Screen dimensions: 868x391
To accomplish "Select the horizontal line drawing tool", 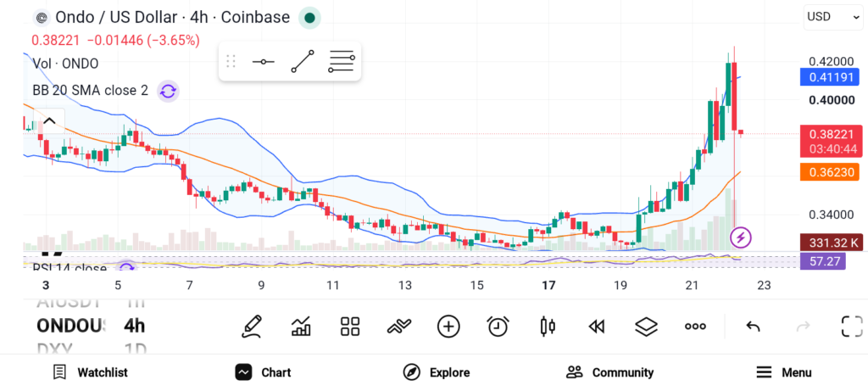I will point(263,61).
